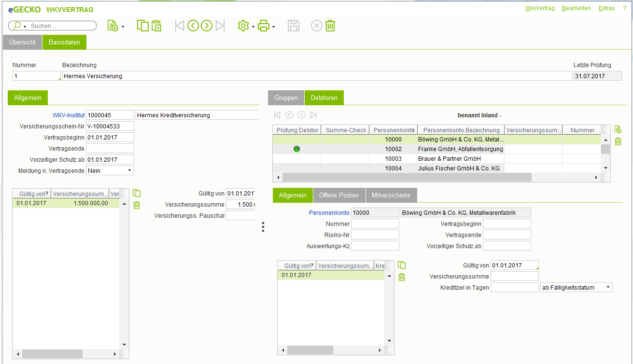This screenshot has width=633, height=364.
Task: Click the paste record toolbar icon
Action: pyautogui.click(x=156, y=26)
